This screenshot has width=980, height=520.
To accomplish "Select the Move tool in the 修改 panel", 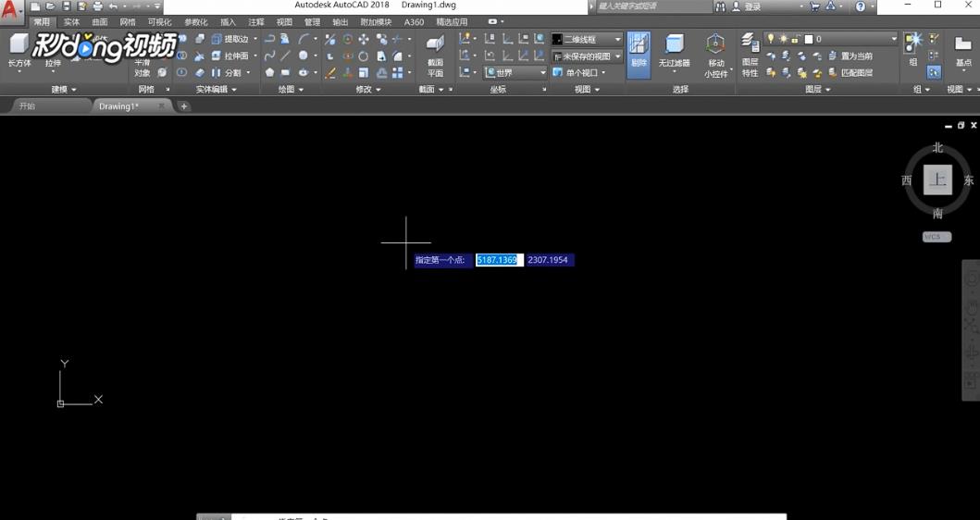I will (364, 39).
